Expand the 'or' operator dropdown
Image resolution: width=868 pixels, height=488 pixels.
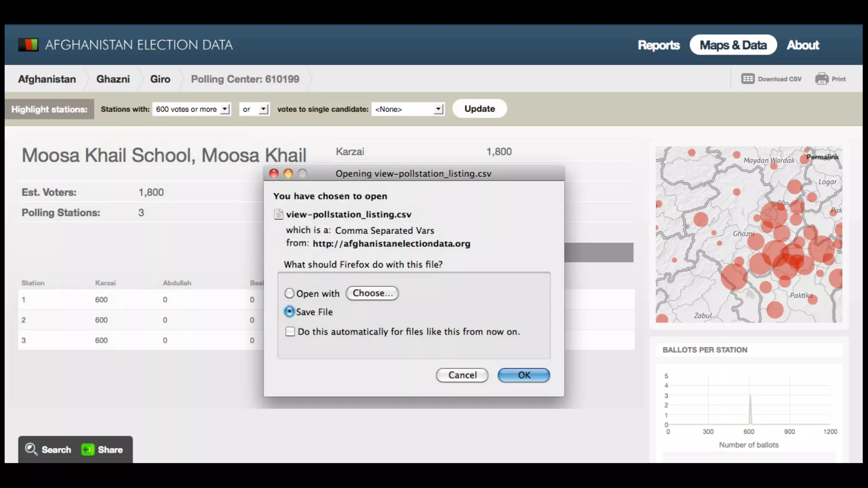point(254,109)
